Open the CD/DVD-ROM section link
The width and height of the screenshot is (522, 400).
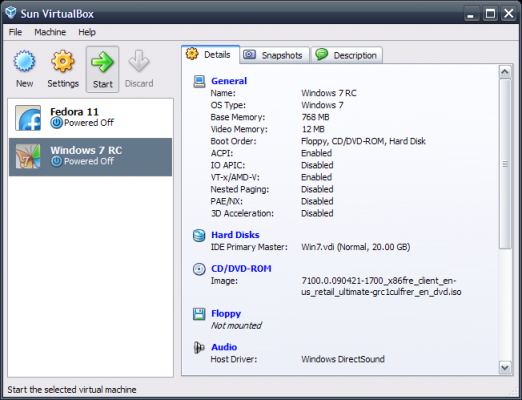[241, 269]
